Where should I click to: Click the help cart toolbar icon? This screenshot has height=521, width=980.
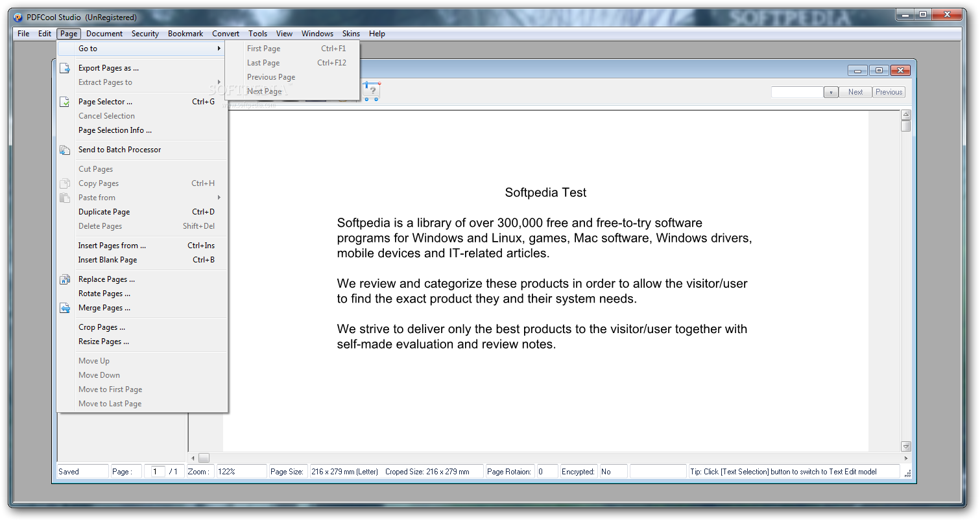(x=370, y=91)
